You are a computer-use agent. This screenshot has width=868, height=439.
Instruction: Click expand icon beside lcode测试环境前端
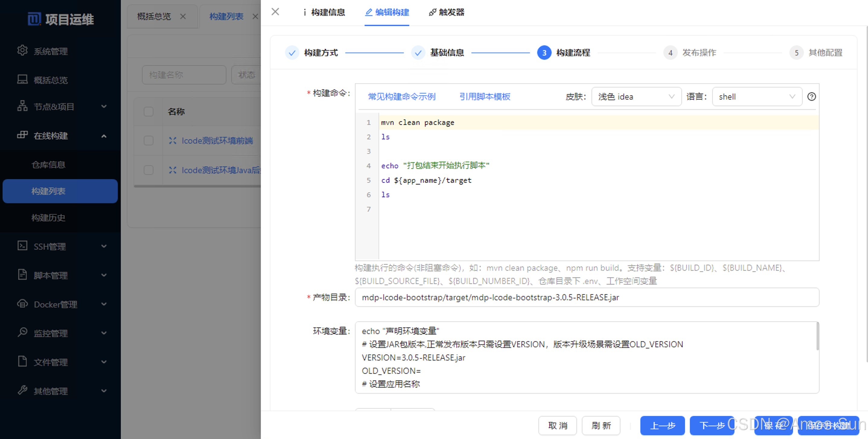173,141
